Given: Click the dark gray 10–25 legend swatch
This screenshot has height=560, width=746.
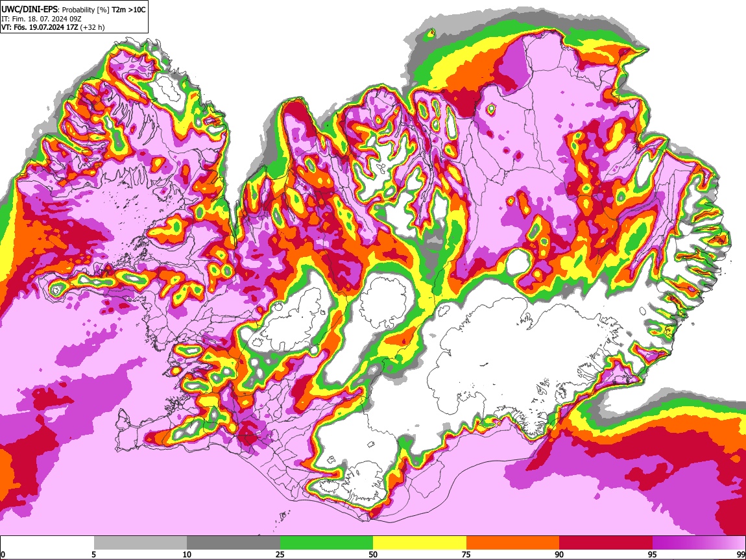Looking at the screenshot, I should 234,543.
